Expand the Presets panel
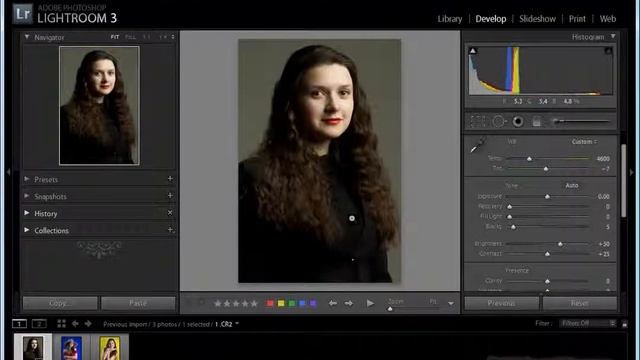The width and height of the screenshot is (640, 360). click(x=27, y=179)
